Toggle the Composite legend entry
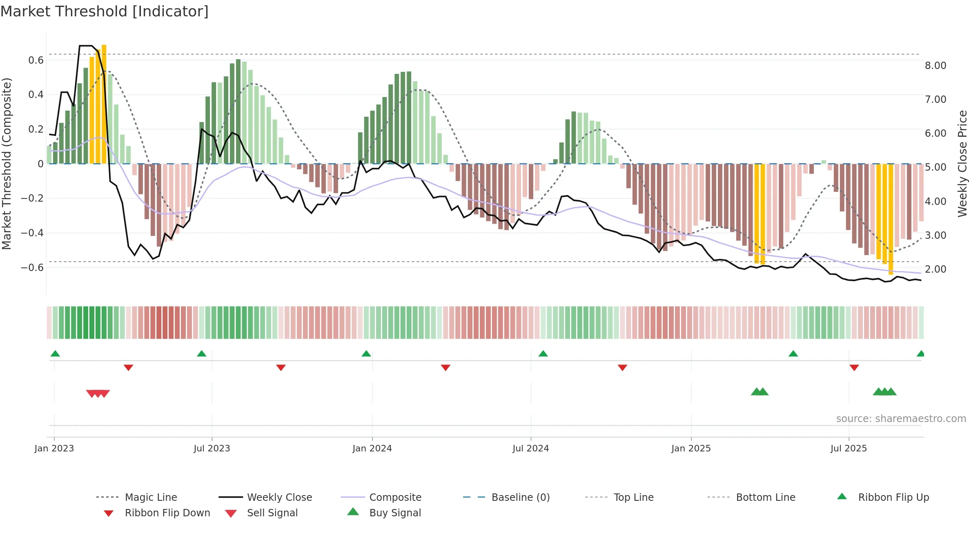 pos(381,497)
